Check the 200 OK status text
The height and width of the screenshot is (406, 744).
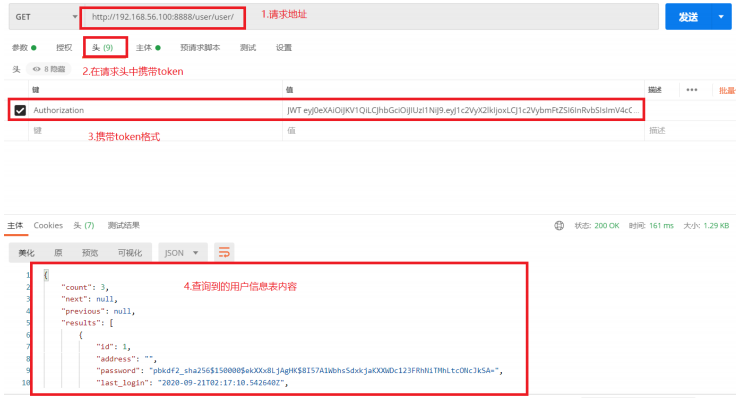606,226
